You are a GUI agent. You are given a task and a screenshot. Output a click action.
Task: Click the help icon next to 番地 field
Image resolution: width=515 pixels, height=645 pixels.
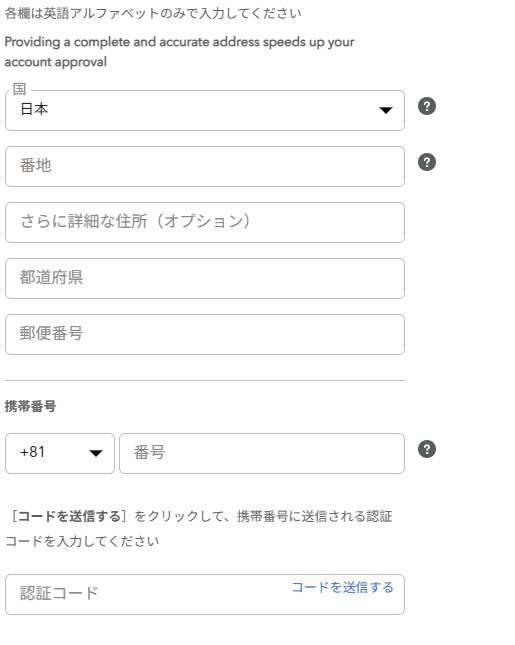(427, 162)
